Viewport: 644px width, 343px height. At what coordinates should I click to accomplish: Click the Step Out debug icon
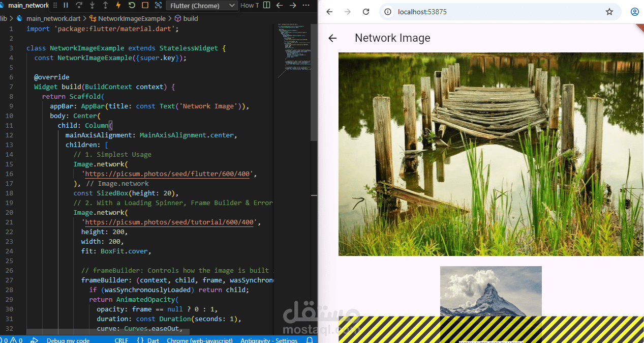(x=105, y=6)
